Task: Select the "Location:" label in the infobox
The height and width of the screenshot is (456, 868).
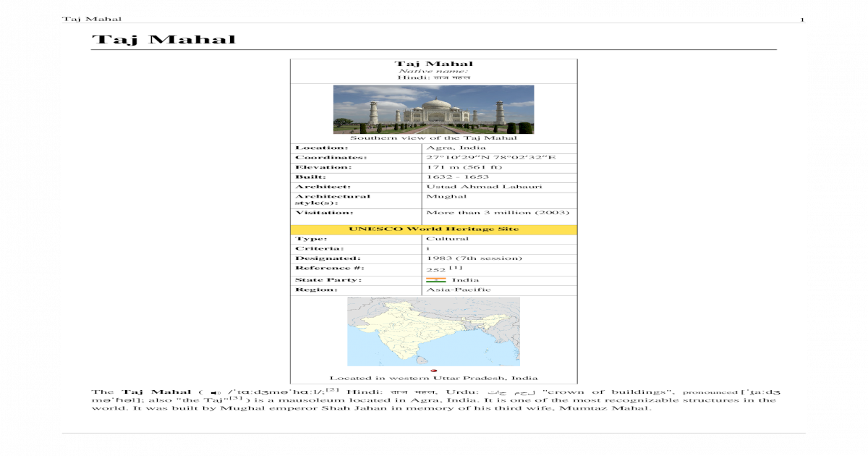Action: tap(321, 148)
